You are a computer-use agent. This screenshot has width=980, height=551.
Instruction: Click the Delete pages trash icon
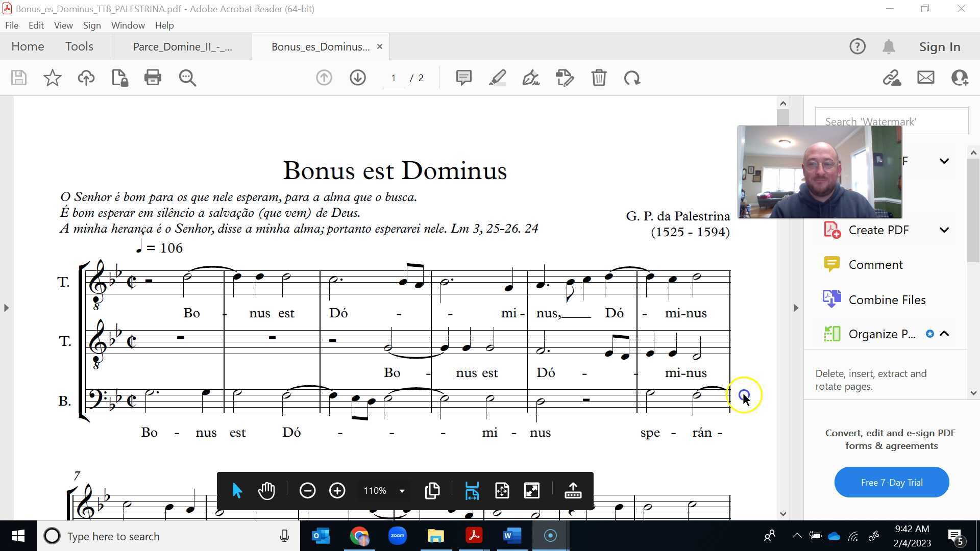point(599,78)
